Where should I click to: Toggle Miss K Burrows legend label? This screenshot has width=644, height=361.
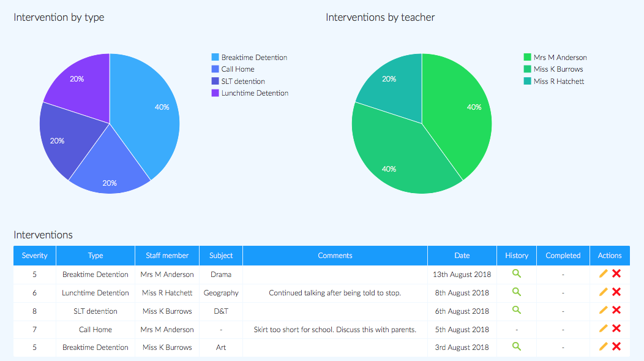pos(558,69)
